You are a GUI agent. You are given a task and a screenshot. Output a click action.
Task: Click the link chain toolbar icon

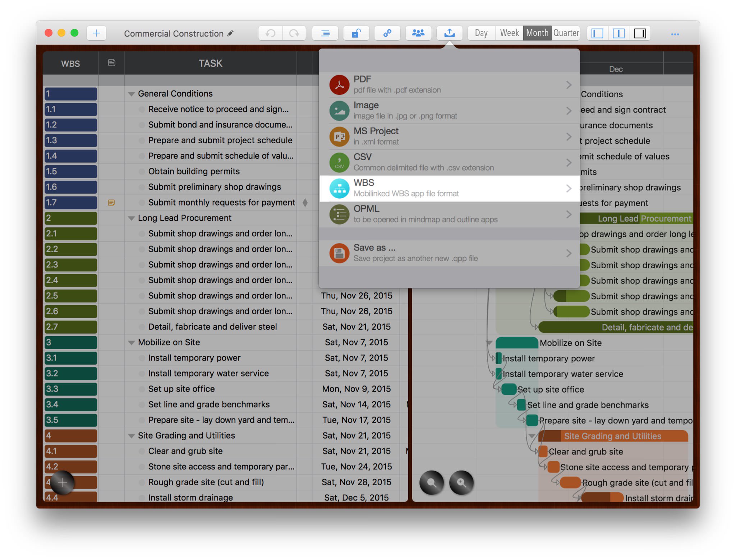coord(387,33)
